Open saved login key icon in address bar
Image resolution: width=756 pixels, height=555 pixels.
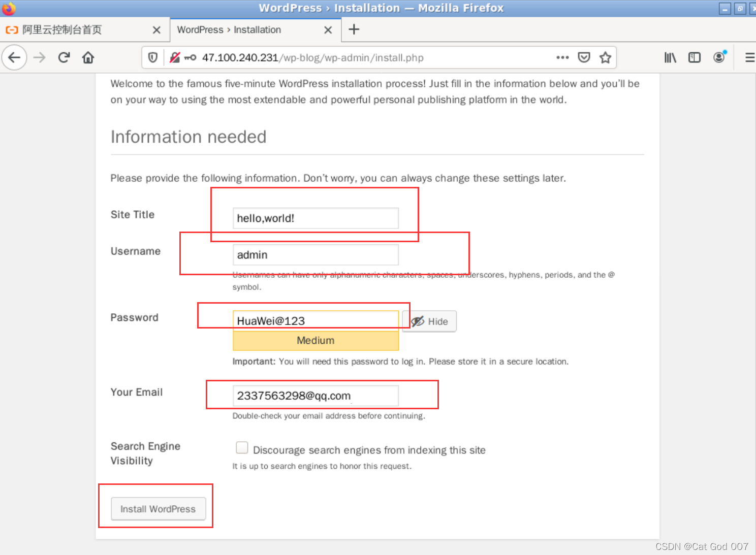(190, 57)
